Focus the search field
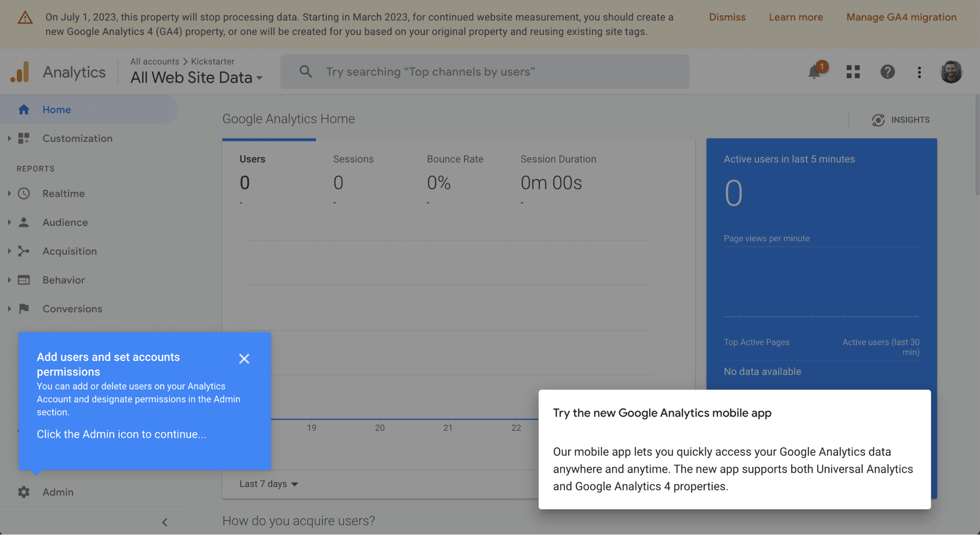This screenshot has height=535, width=980. coord(484,72)
